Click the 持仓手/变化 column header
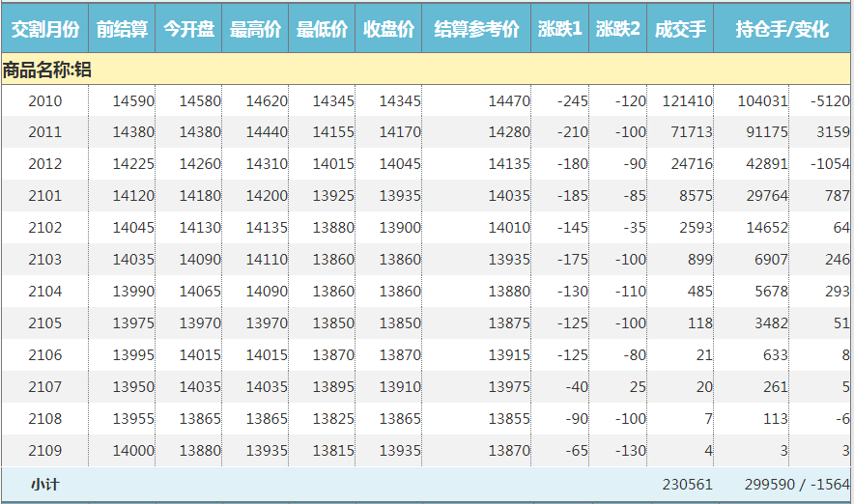The width and height of the screenshot is (854, 504). tap(782, 29)
